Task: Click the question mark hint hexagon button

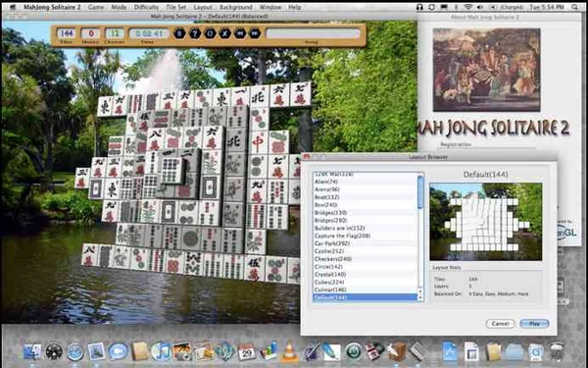Action: 195,33
